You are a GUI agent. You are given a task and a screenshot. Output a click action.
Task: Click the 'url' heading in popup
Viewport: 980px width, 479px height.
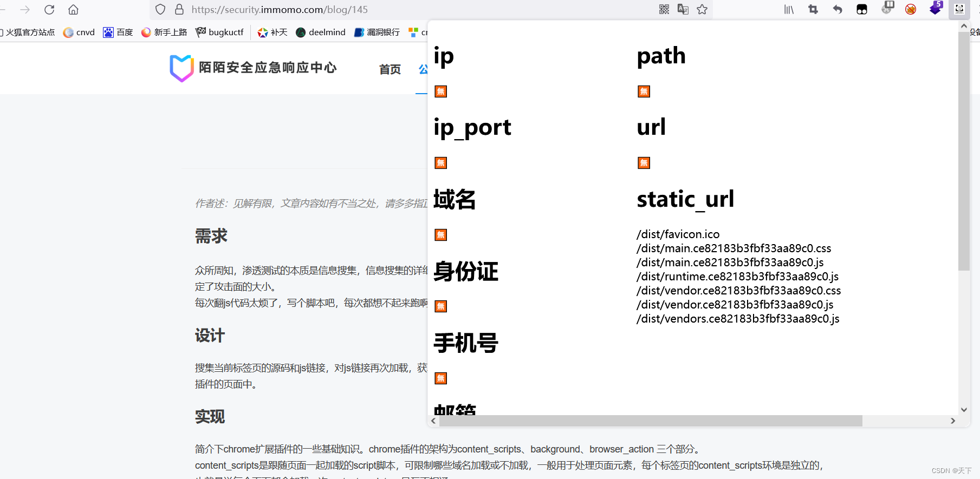(x=651, y=127)
